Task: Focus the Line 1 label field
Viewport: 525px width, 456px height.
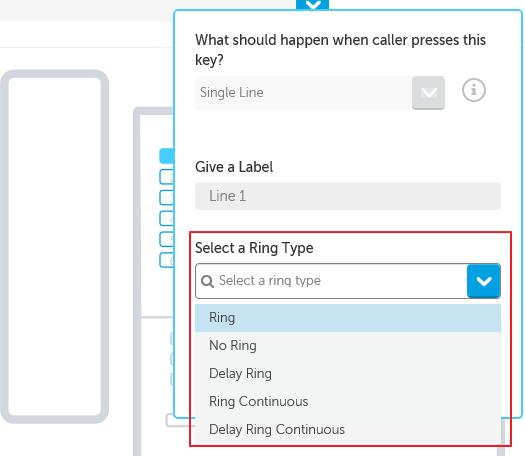Action: pyautogui.click(x=348, y=196)
